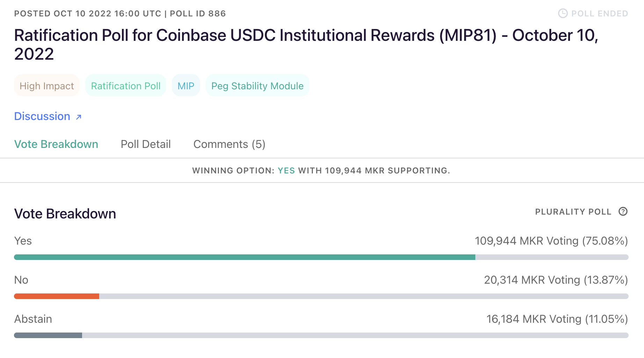Click the YES winning option highlight
This screenshot has height=358, width=644.
tap(286, 171)
